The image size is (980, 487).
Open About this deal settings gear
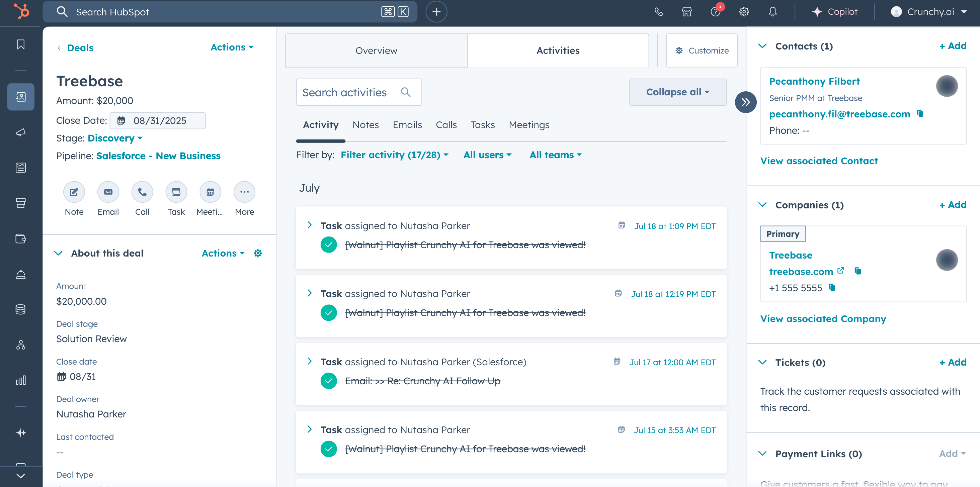(x=258, y=253)
